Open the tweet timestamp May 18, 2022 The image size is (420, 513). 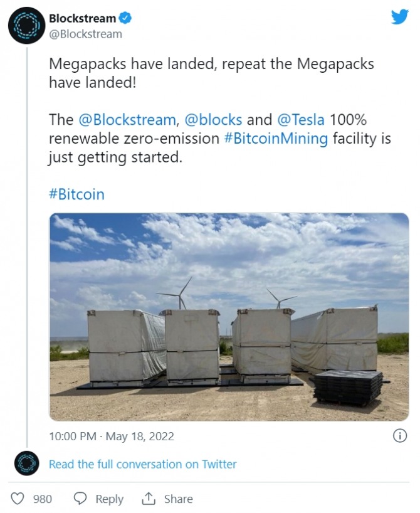112,436
